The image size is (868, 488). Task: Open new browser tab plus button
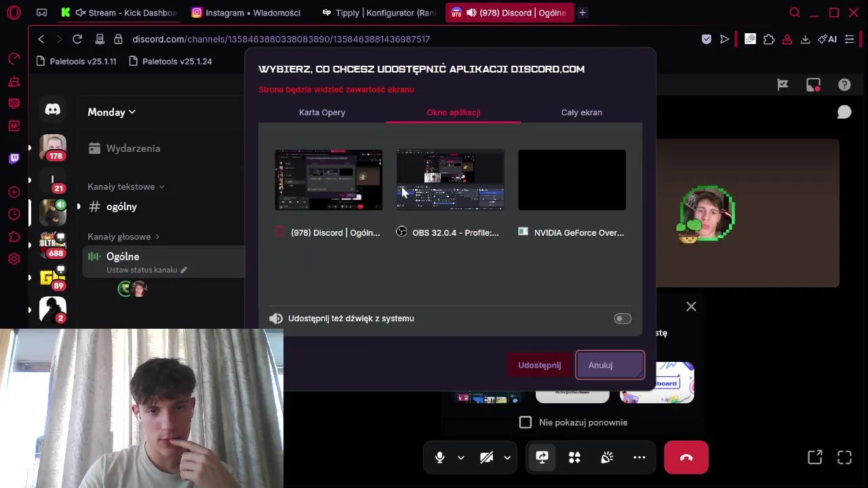pos(582,13)
